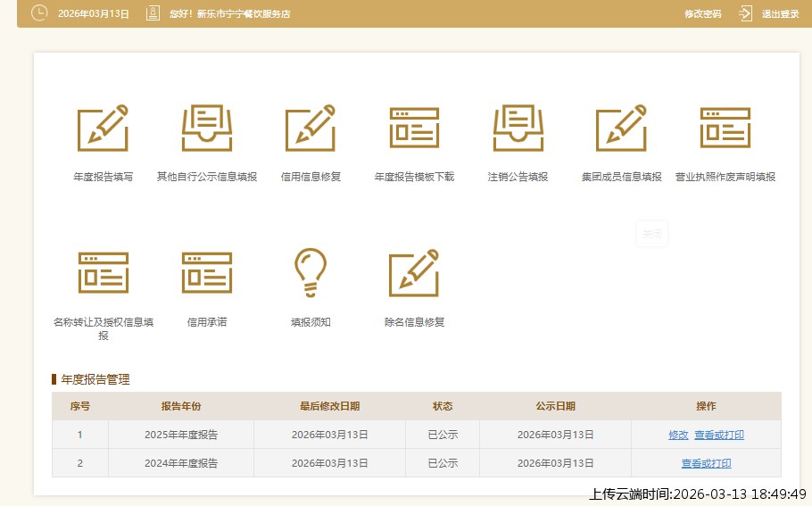Click the 退出登录 exit arrow icon
The height and width of the screenshot is (506, 812).
[x=745, y=13]
